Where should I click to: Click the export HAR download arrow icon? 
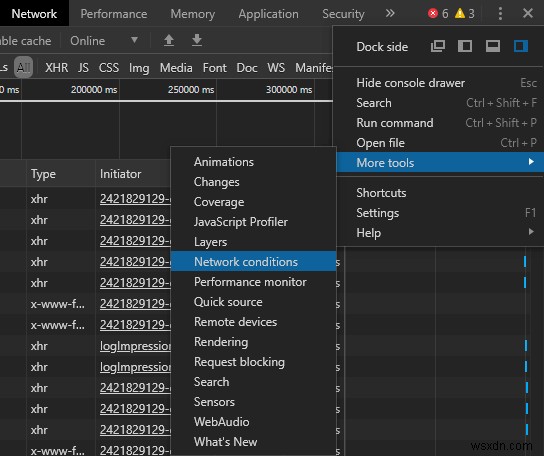[197, 40]
